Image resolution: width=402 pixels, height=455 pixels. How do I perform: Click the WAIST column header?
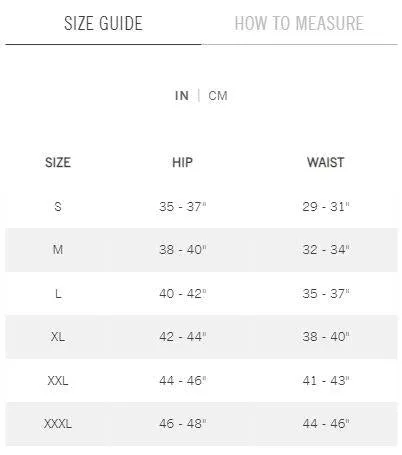325,163
